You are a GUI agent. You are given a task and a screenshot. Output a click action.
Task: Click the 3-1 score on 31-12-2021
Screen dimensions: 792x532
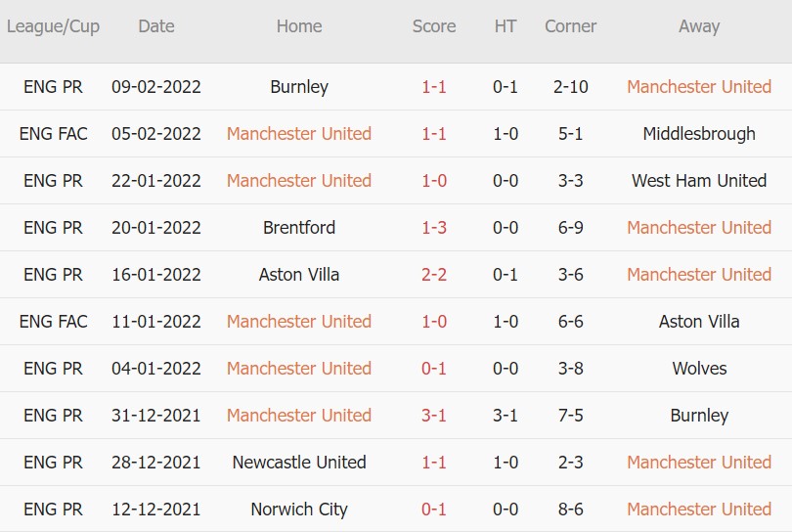434,416
